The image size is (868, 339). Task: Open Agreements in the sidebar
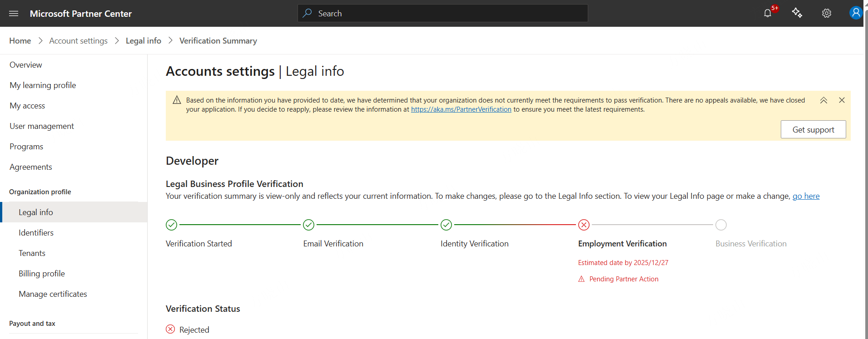pyautogui.click(x=31, y=167)
